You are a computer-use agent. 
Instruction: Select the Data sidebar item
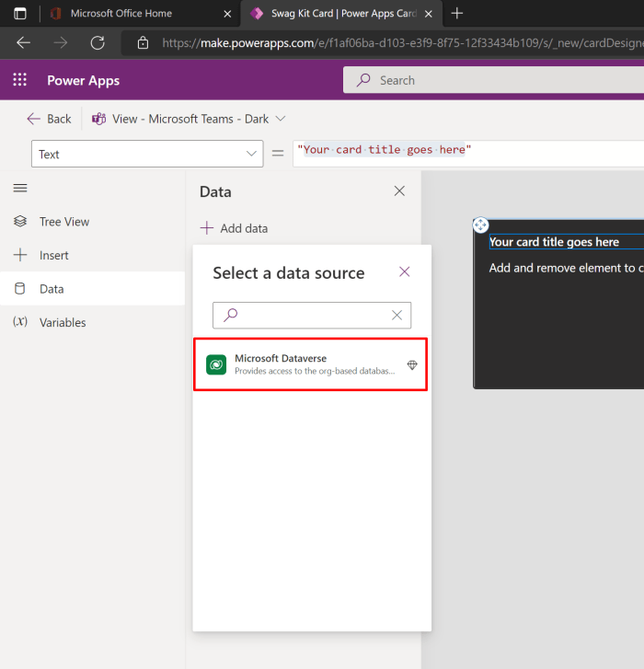[52, 289]
